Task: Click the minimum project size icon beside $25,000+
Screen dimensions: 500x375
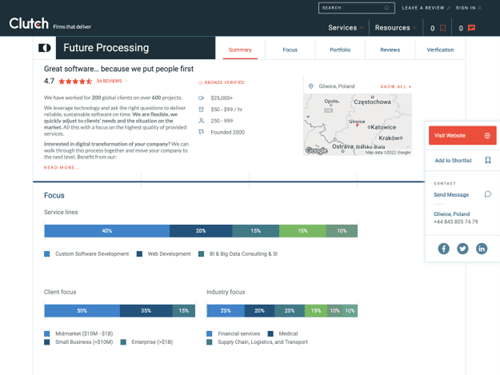Action: [x=201, y=98]
